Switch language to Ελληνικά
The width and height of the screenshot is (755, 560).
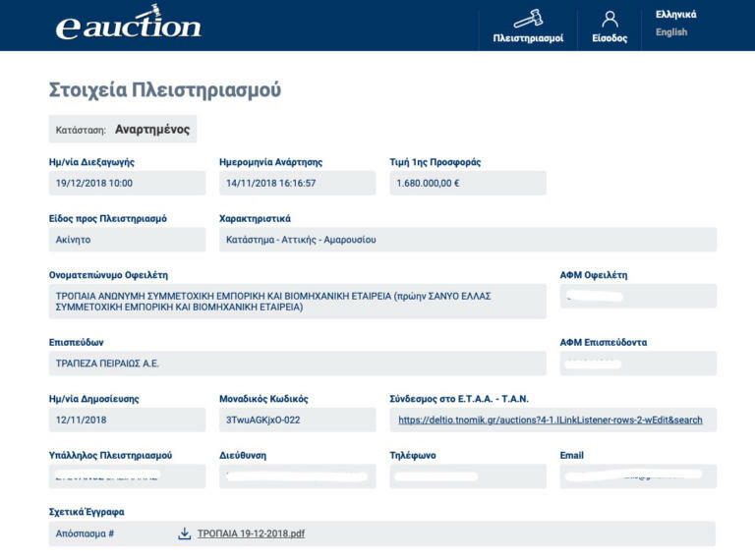coord(675,14)
